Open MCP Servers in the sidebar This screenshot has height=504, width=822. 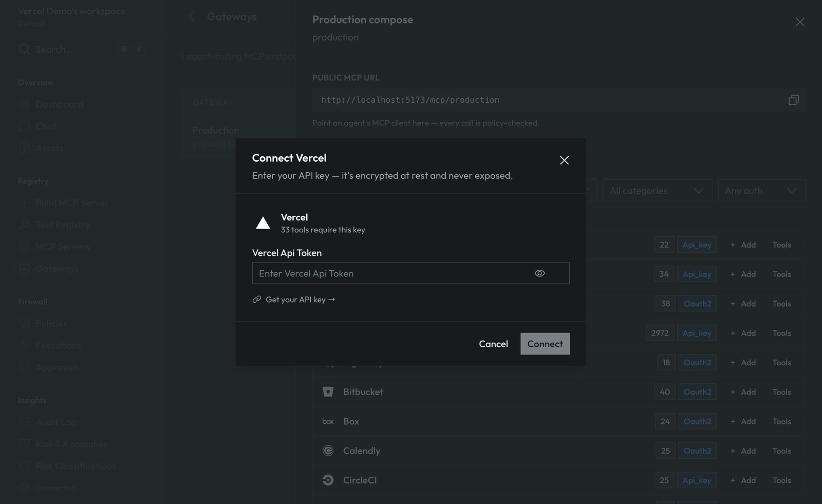point(62,247)
